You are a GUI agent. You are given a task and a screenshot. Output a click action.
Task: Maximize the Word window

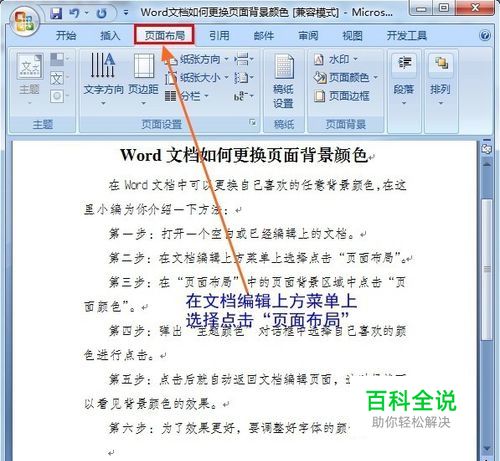click(x=444, y=8)
